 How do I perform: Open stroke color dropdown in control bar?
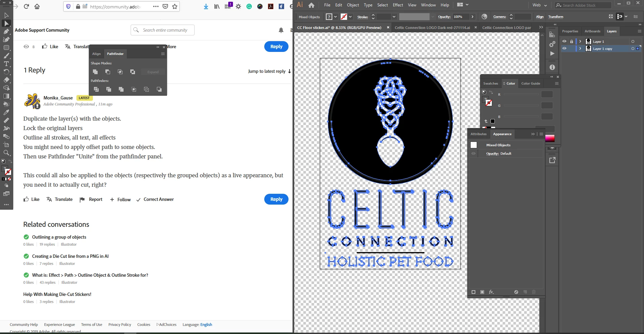tap(350, 17)
